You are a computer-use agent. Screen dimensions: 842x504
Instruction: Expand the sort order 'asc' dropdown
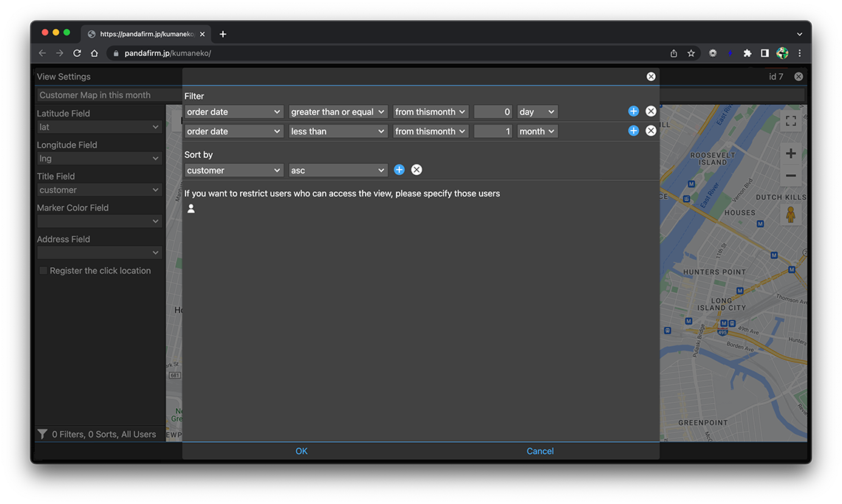(338, 170)
